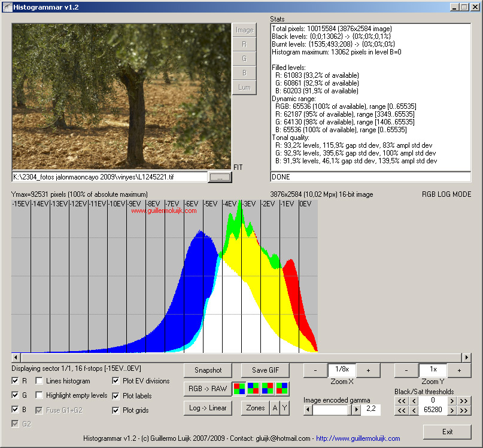
Task: Click the Image view button
Action: (244, 30)
